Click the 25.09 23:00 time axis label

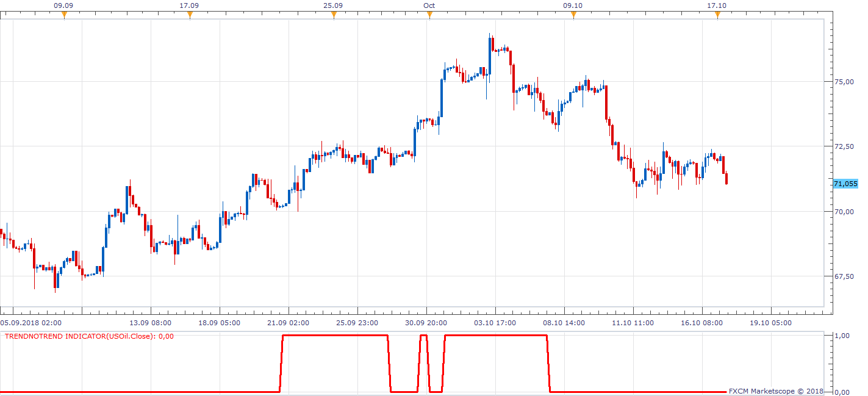coord(358,323)
